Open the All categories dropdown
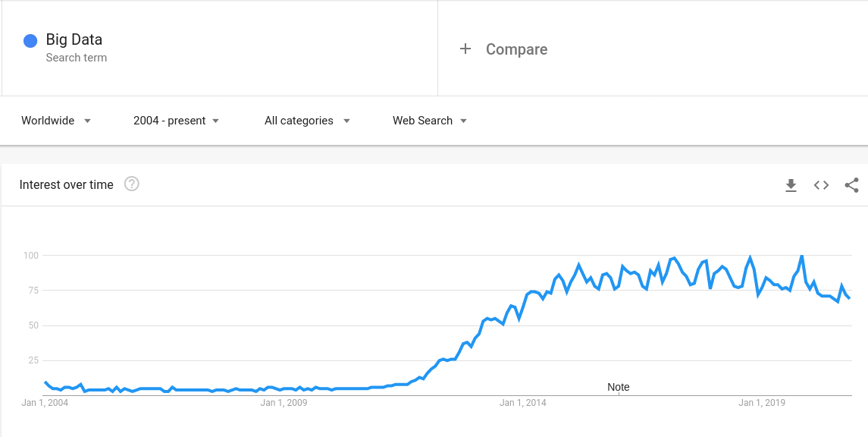 pyautogui.click(x=307, y=121)
